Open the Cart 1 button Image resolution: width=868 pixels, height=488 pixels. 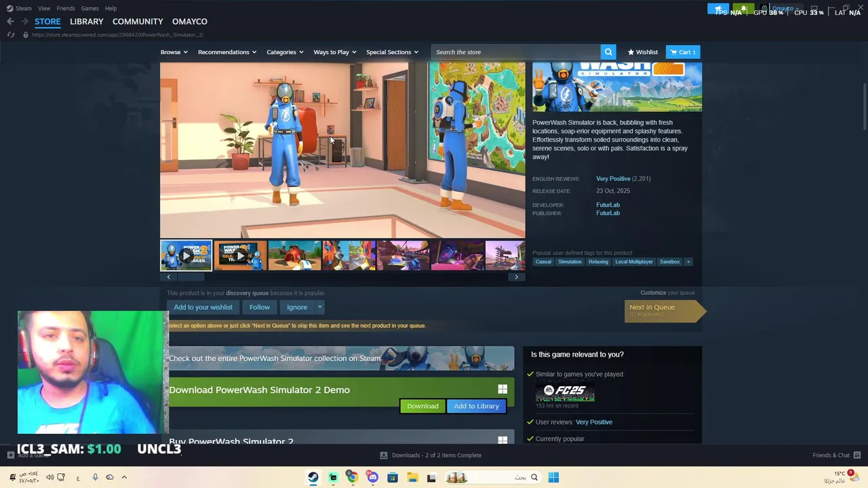click(683, 52)
